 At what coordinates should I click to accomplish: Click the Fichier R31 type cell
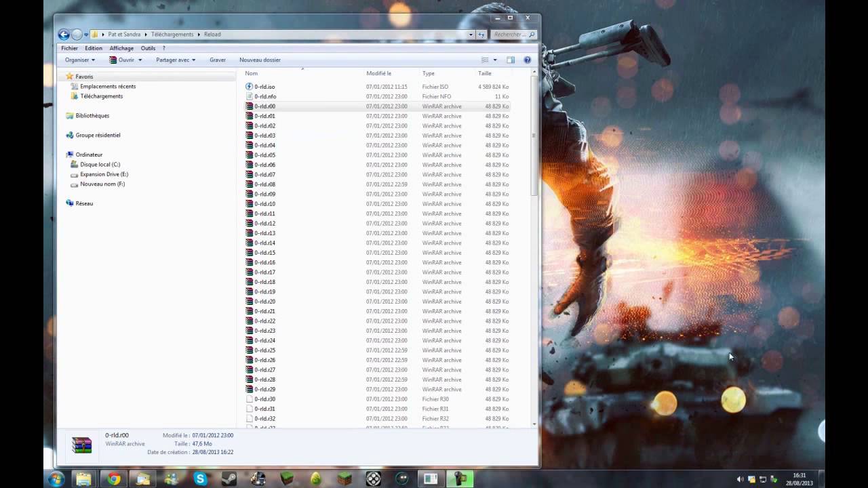(x=435, y=409)
